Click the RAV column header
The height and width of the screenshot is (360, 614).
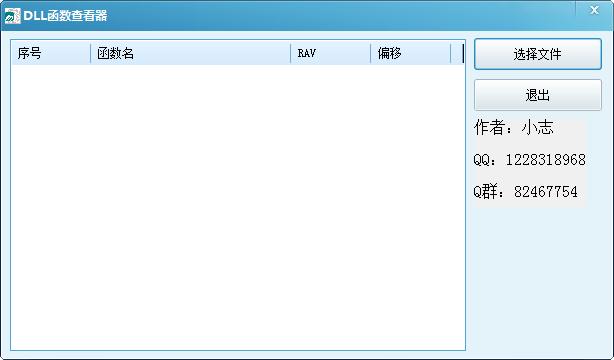(330, 53)
